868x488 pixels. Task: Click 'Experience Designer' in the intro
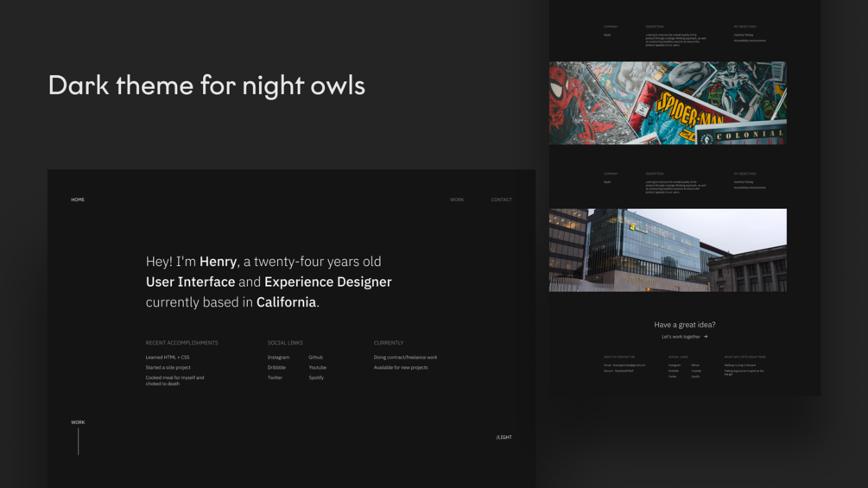click(327, 282)
